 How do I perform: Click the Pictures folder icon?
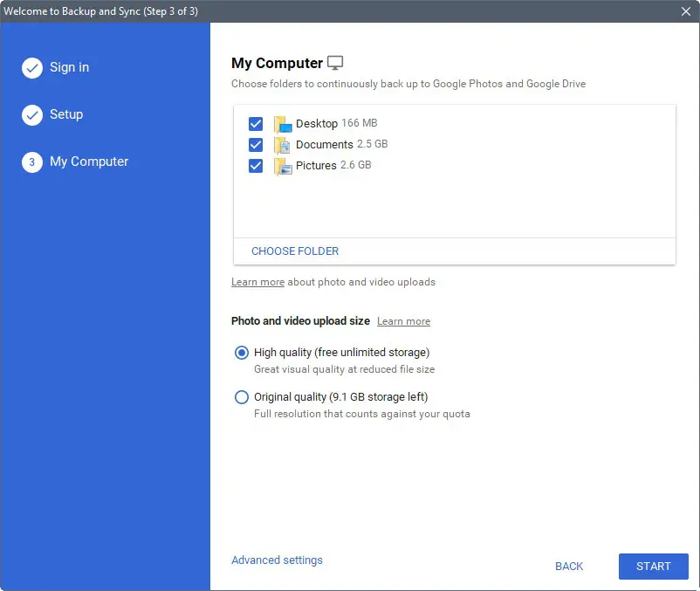click(282, 166)
